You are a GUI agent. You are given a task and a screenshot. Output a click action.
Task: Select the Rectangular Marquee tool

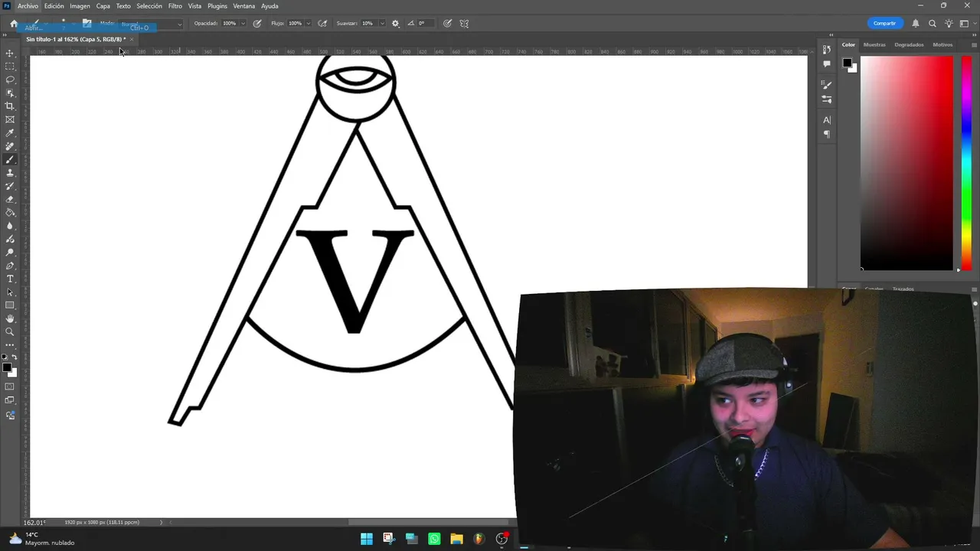(x=10, y=67)
